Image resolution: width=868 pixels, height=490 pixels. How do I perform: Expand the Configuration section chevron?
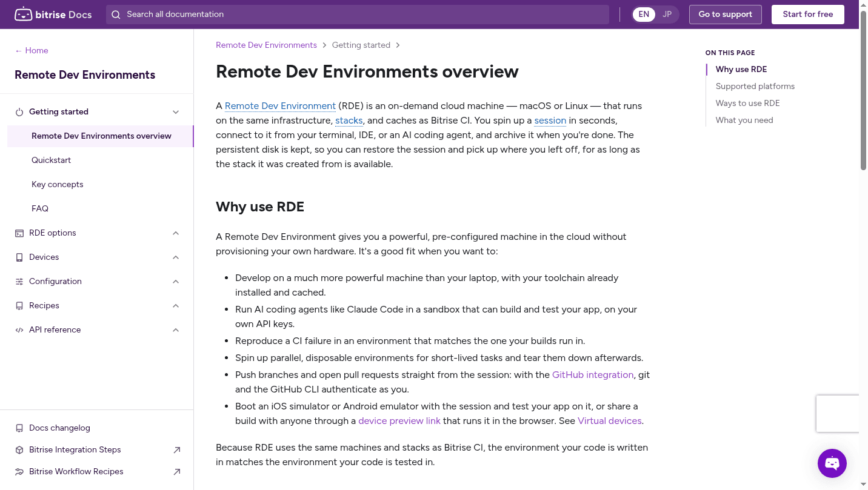point(176,282)
